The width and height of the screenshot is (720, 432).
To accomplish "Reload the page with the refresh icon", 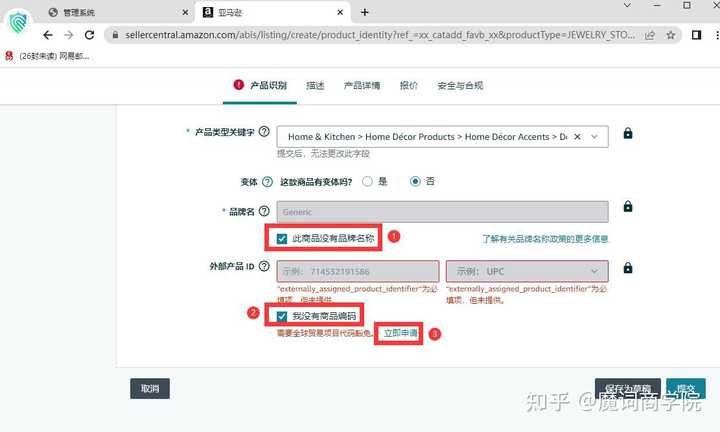I will [x=90, y=35].
